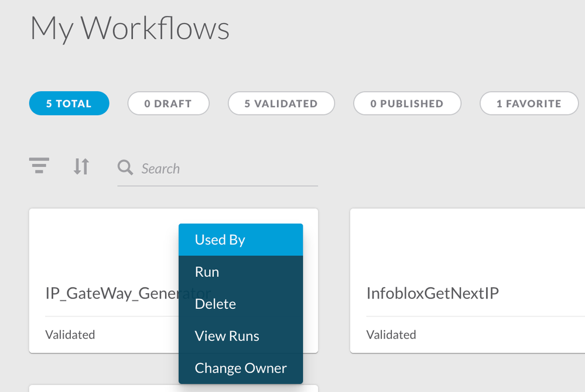Click the sort order arrows icon

(81, 166)
